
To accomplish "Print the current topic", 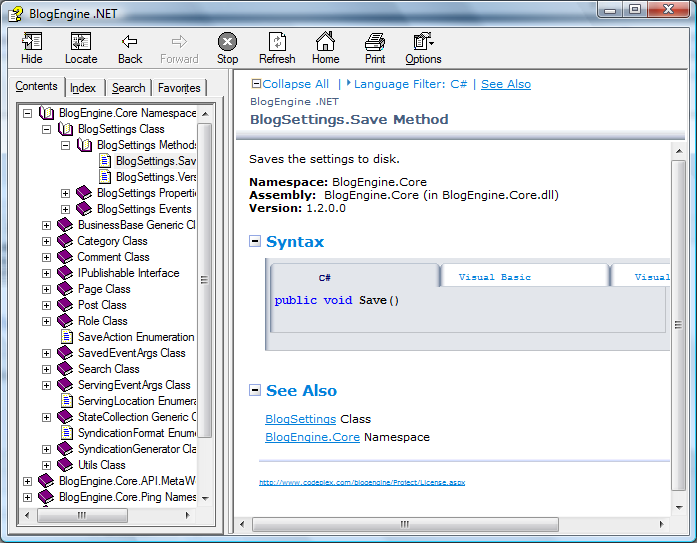I will pos(375,42).
